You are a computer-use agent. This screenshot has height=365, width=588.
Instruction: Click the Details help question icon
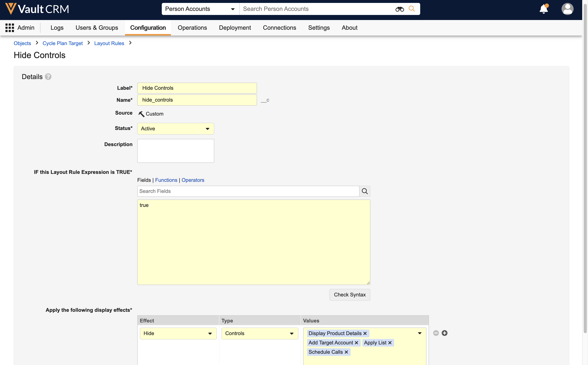tap(48, 77)
